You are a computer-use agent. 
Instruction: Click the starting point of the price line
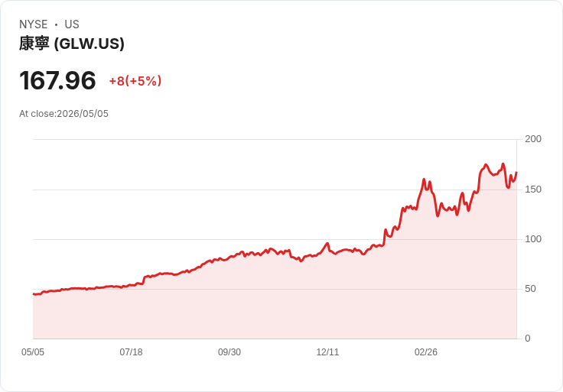coord(34,294)
